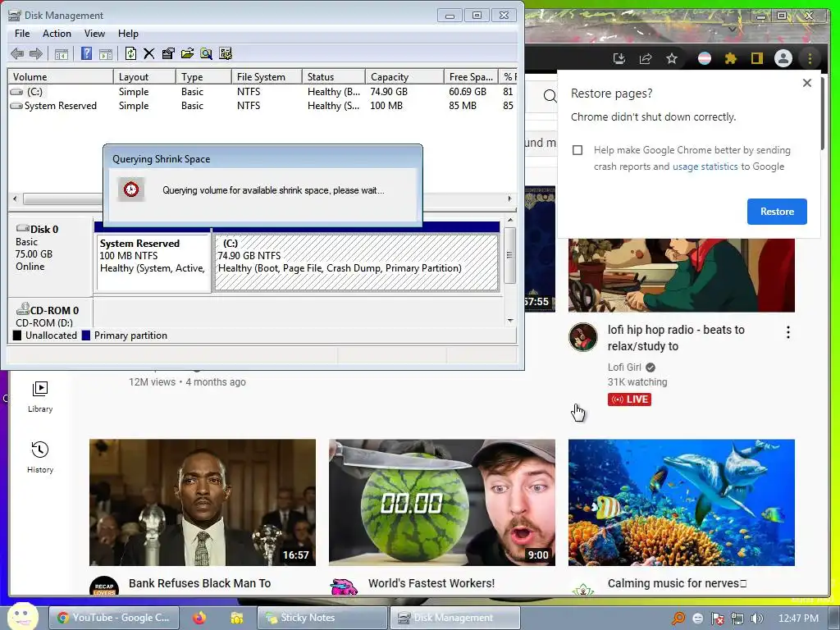Toggle the action pane icon in toolbar
Screen dimensions: 840x630
(106, 53)
